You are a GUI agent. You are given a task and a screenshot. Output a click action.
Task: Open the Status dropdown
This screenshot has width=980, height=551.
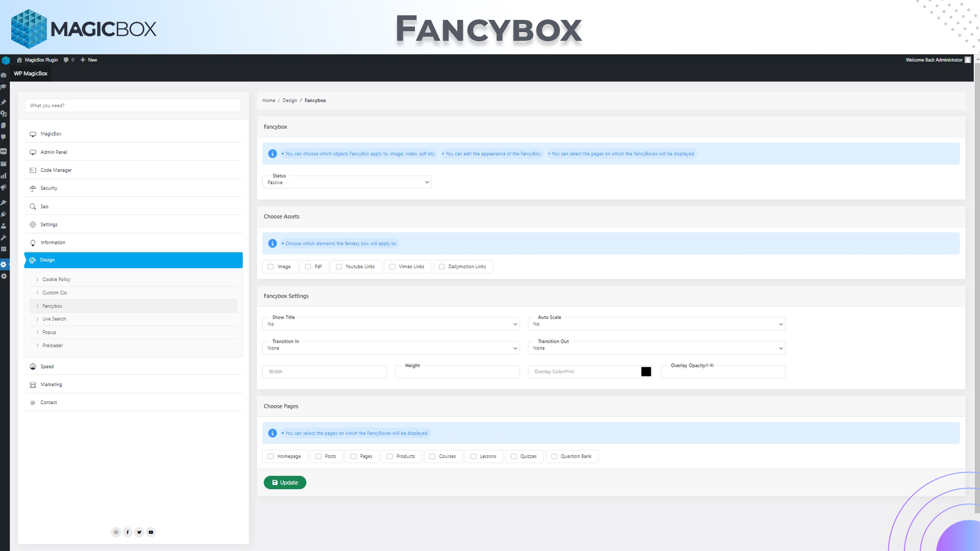[x=347, y=182]
